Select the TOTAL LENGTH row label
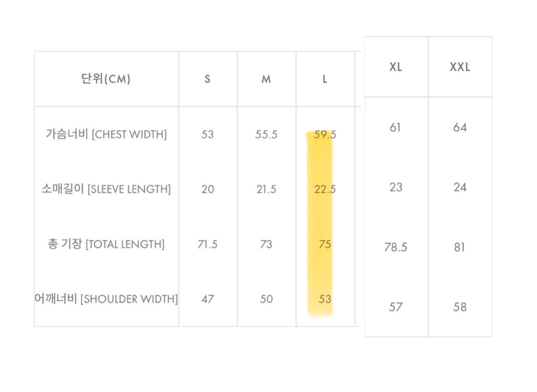Screen dimensions: 537x392 click(x=106, y=244)
